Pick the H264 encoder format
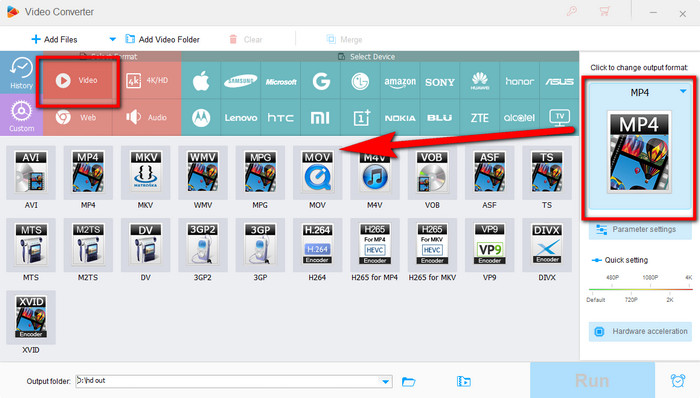This screenshot has height=398, width=700. tap(317, 245)
